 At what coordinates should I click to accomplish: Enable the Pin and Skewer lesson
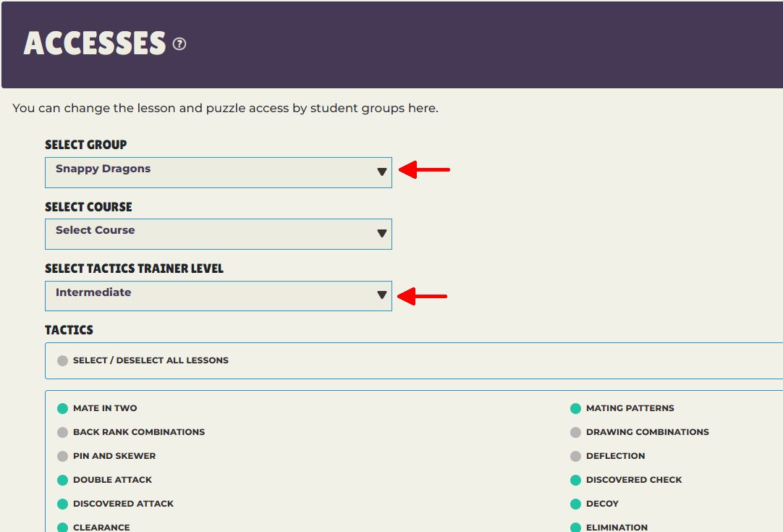[63, 456]
